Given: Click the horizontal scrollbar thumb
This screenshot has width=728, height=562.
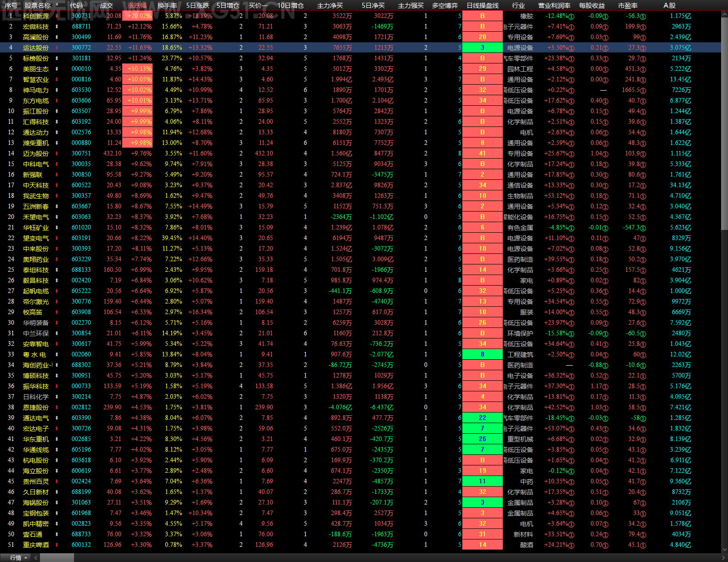Looking at the screenshot, I should [x=57, y=557].
